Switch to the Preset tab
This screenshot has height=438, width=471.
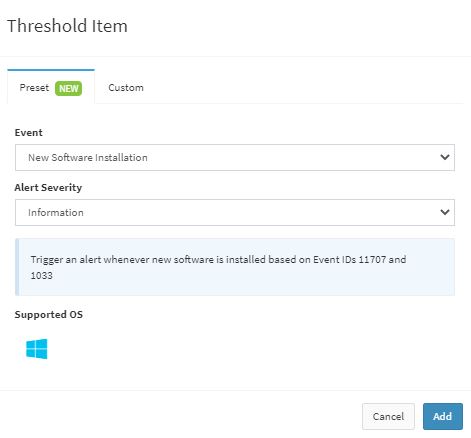(x=51, y=87)
